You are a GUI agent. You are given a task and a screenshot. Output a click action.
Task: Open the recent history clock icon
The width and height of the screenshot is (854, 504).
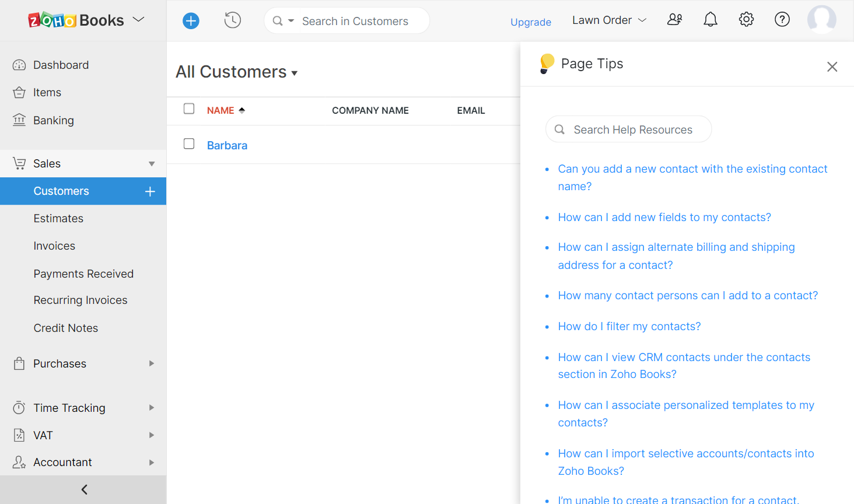point(232,20)
